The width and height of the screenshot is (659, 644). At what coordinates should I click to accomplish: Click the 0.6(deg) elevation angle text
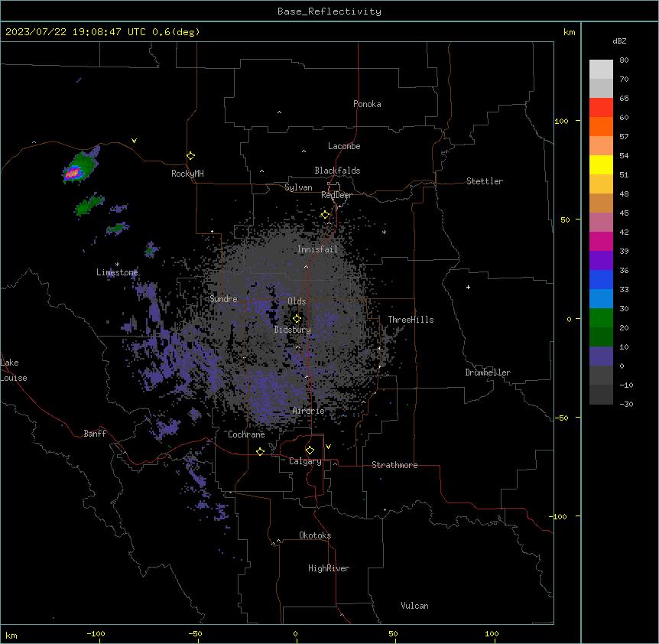point(176,32)
